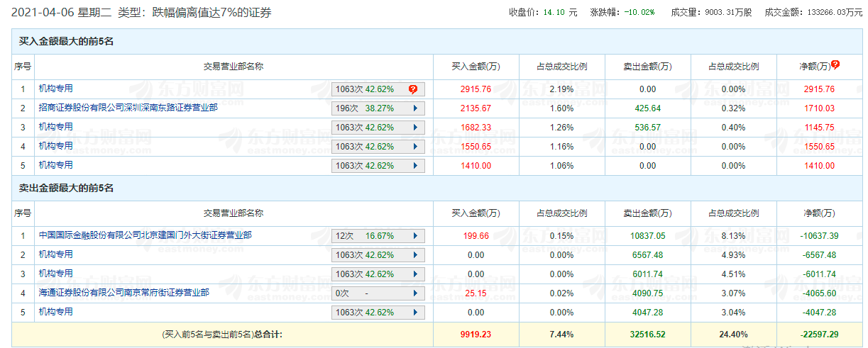Click the 买入金额(万) header in the buy table
This screenshot has width=868, height=348.
pos(476,67)
